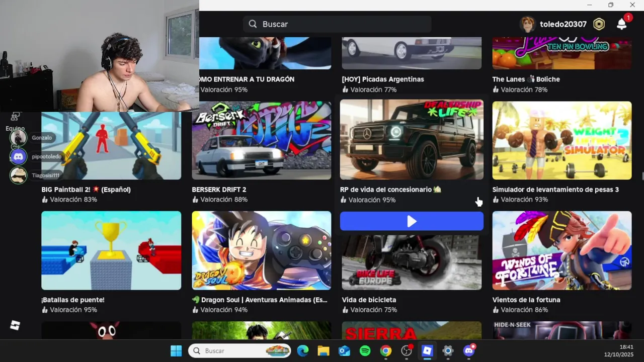The width and height of the screenshot is (644, 362).
Task: Open the toledo20307 avatar profile picture
Action: 527,24
